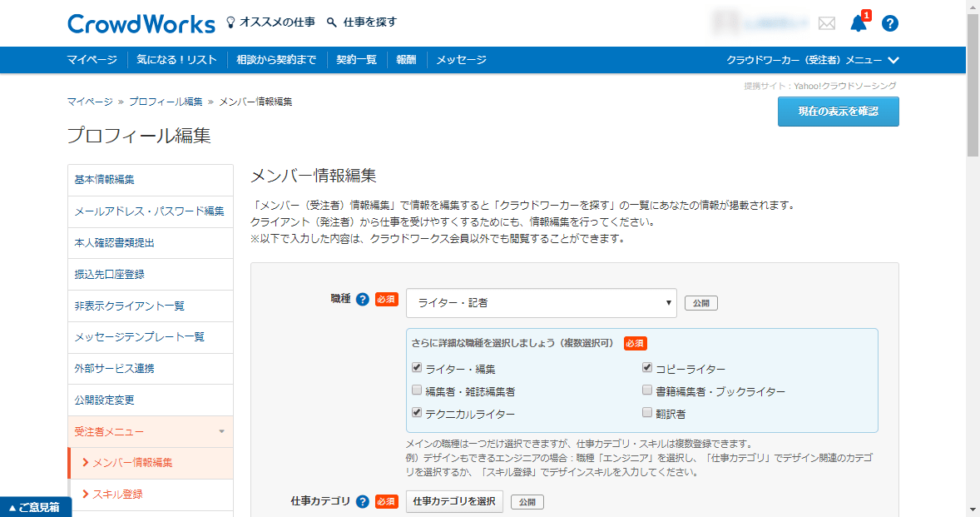
Task: Expand the クラウドワーカー（受注者）メニュー dropdown
Action: pos(813,60)
